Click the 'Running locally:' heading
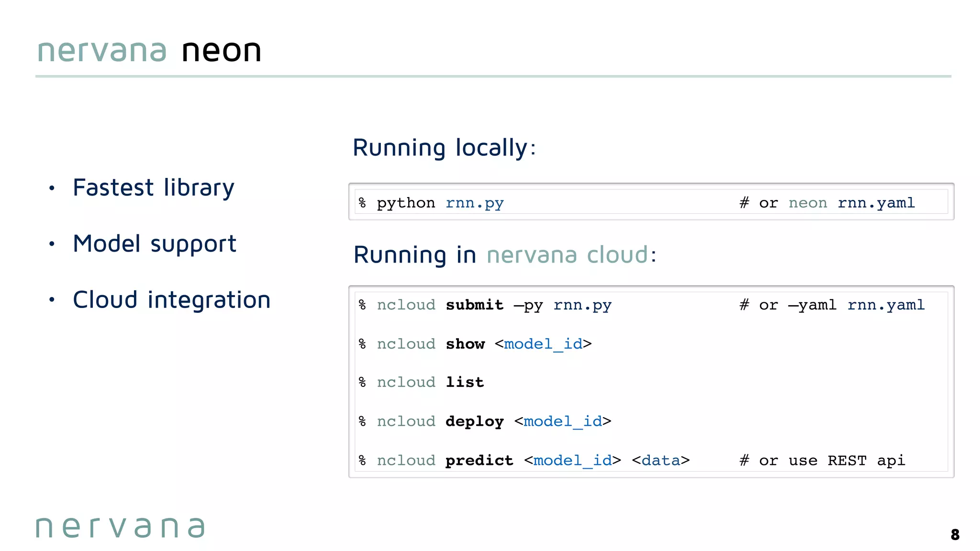980x551 pixels. (444, 147)
